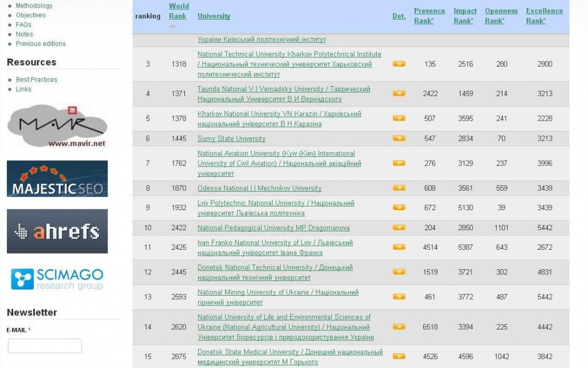
Task: Select world rank value 1318
Action: coord(179,64)
